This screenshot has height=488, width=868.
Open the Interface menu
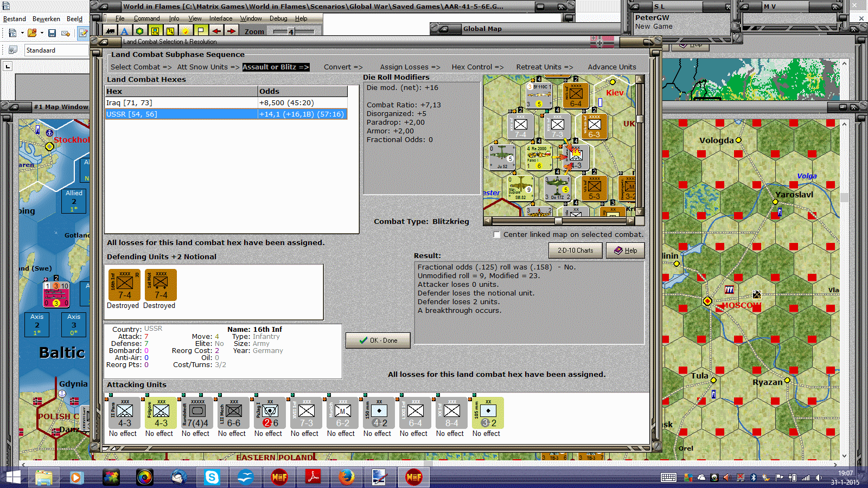(221, 18)
